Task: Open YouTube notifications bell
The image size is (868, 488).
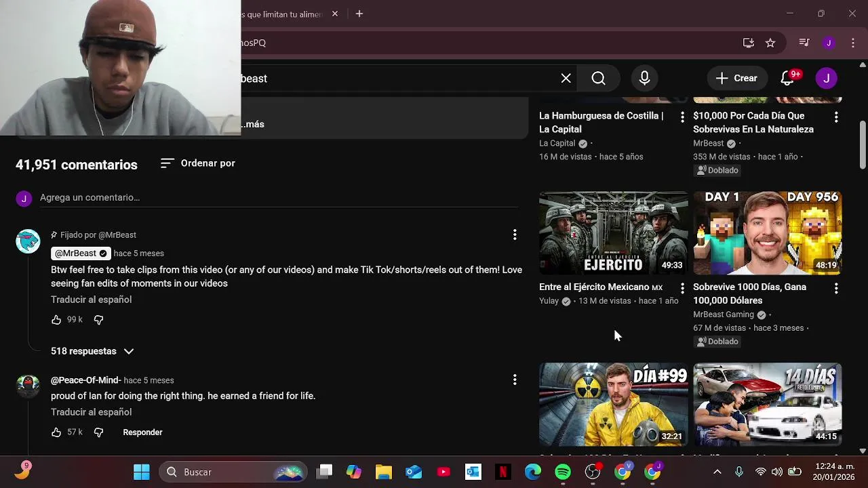Action: point(787,79)
